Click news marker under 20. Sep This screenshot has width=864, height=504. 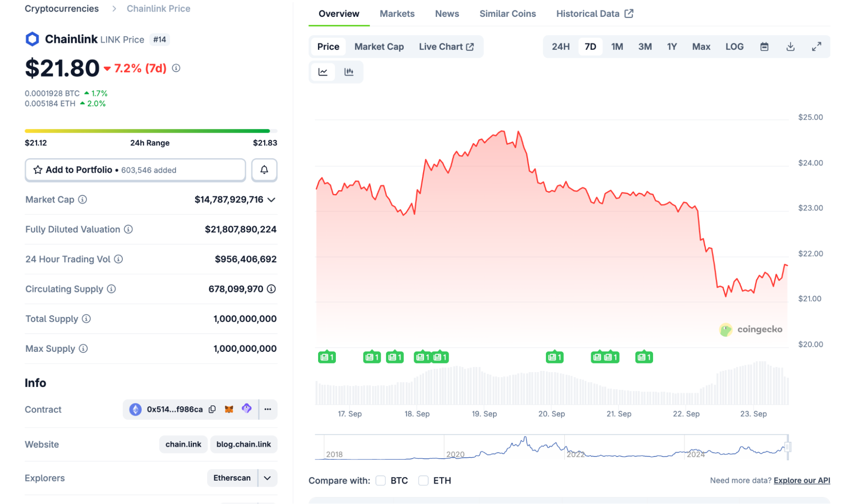click(x=555, y=357)
